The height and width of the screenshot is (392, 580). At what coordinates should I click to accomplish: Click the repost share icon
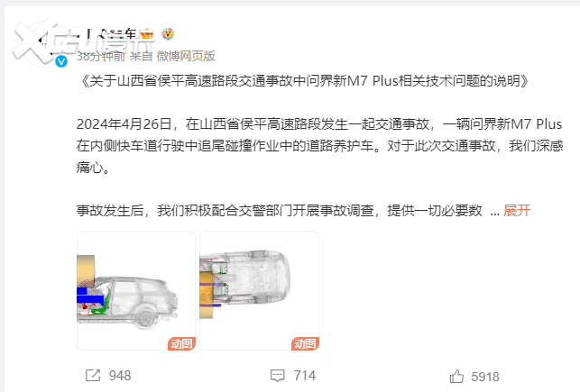pos(93,376)
